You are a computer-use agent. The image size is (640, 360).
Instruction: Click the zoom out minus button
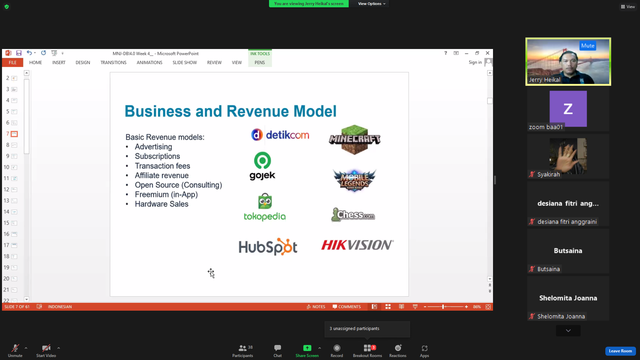coord(425,307)
